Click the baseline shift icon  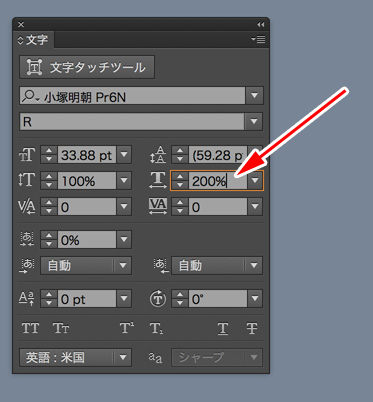click(x=27, y=298)
